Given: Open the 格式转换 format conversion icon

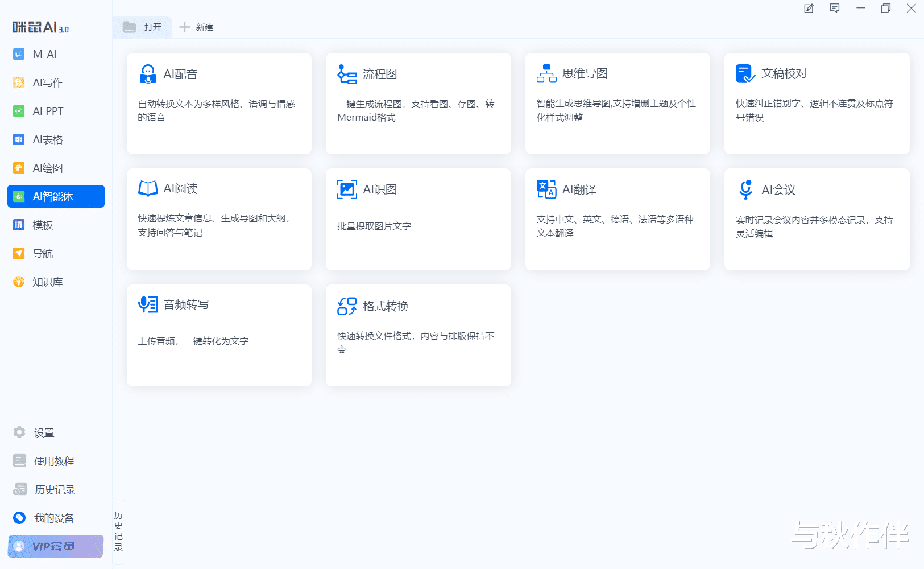Looking at the screenshot, I should point(347,306).
